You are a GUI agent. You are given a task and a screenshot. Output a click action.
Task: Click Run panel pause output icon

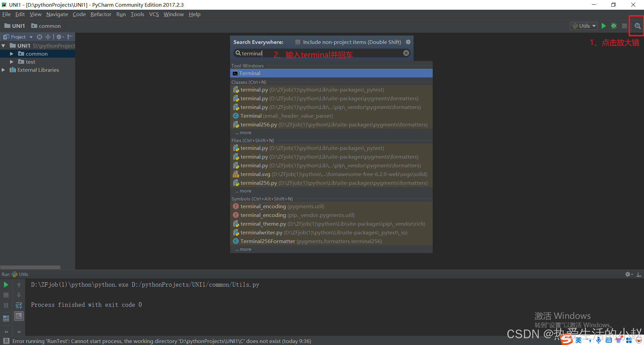tap(6, 305)
